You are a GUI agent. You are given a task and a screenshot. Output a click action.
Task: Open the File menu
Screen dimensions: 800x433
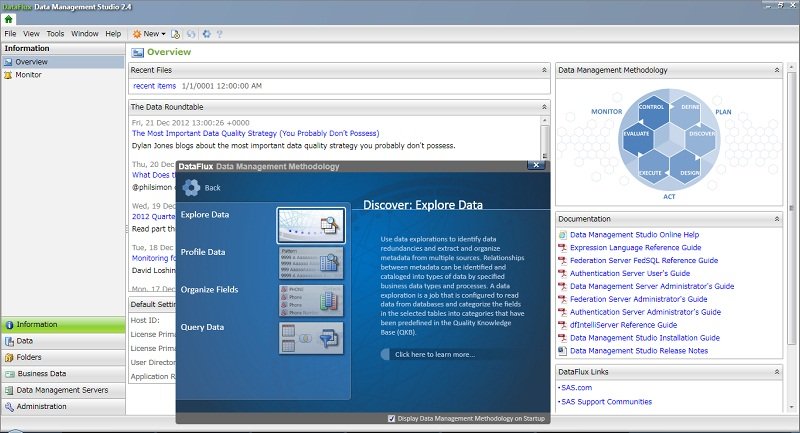click(x=10, y=34)
